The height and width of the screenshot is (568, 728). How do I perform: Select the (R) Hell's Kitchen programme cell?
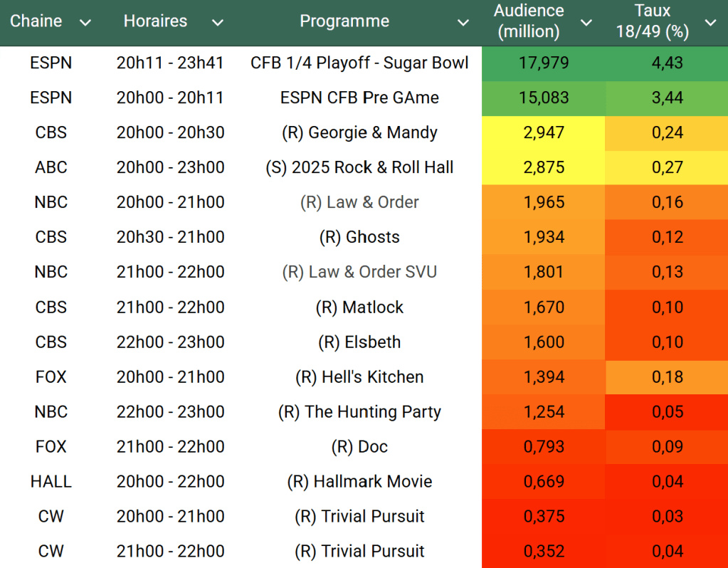[x=359, y=377]
